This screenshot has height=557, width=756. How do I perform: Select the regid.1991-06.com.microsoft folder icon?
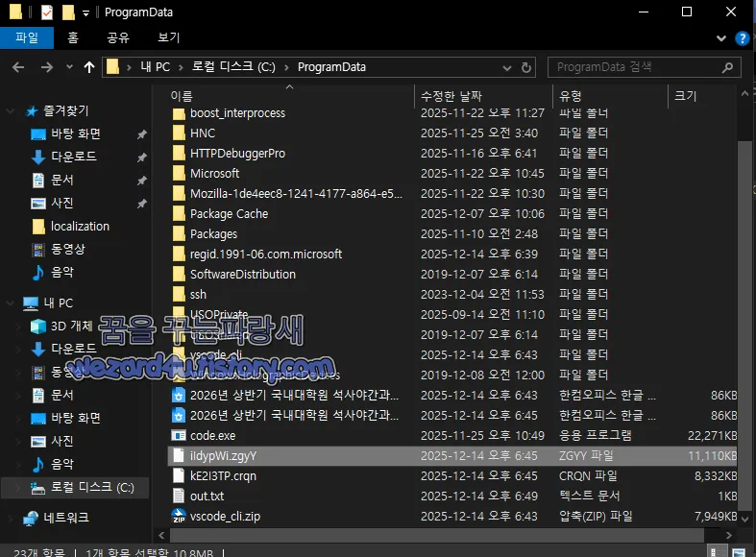click(x=179, y=254)
